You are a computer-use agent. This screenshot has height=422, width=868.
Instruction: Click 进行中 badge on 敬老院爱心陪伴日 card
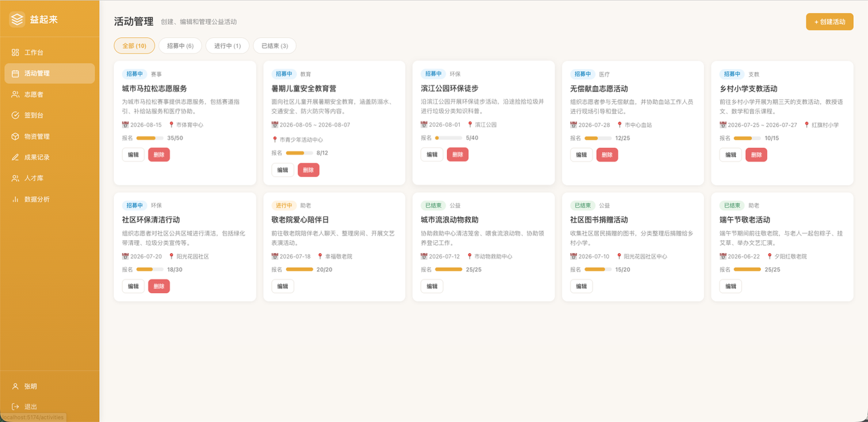coord(283,206)
